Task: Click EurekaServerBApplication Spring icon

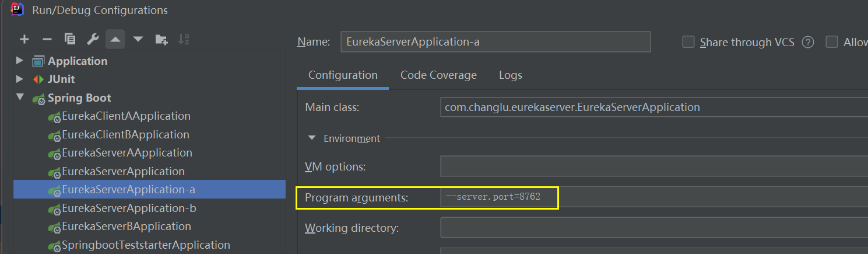Action: 54,227
